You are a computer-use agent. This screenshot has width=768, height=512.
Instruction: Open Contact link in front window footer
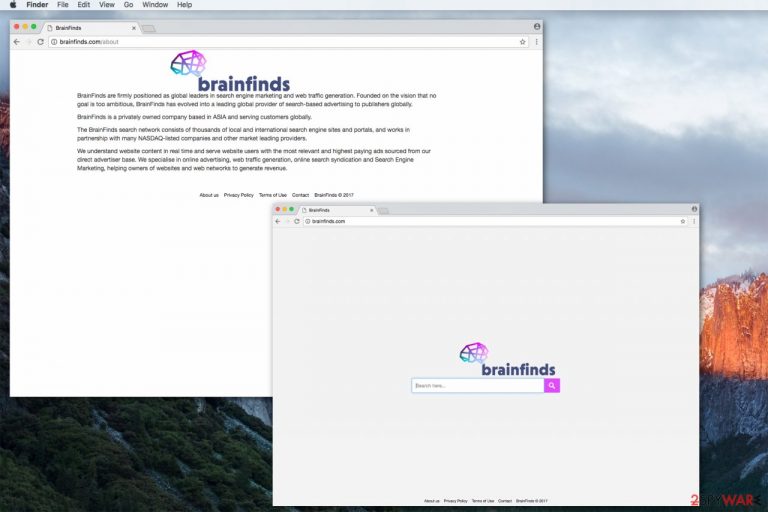[x=505, y=501]
